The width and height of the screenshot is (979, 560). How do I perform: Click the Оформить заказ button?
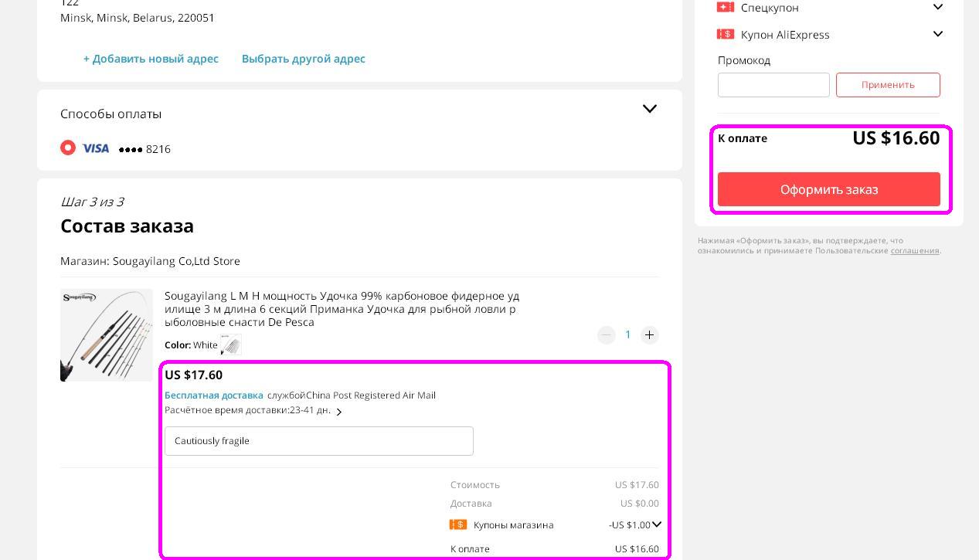point(828,189)
